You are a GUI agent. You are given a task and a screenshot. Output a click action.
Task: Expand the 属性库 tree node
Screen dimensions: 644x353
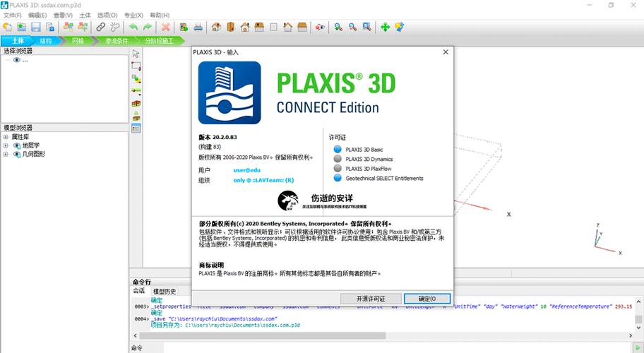coord(6,137)
